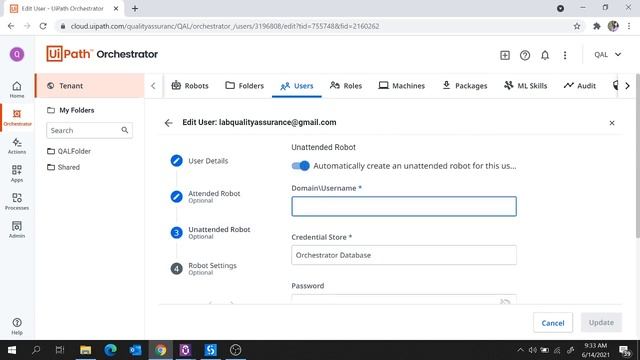Screen dimensions: 640x360
Task: Open Actions in the left sidebar
Action: pyautogui.click(x=17, y=146)
